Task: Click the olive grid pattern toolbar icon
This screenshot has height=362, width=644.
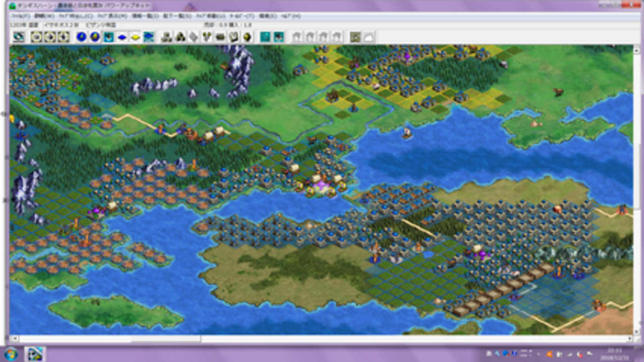Action: click(x=355, y=37)
